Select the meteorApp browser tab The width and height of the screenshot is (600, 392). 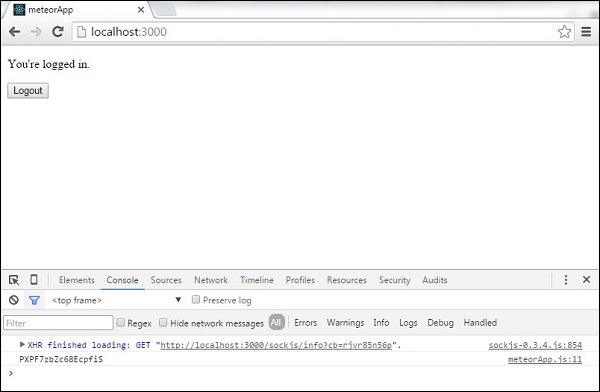[77, 10]
